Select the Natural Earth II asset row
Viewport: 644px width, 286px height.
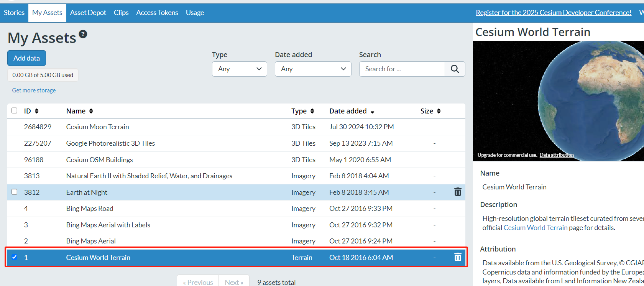(236, 176)
